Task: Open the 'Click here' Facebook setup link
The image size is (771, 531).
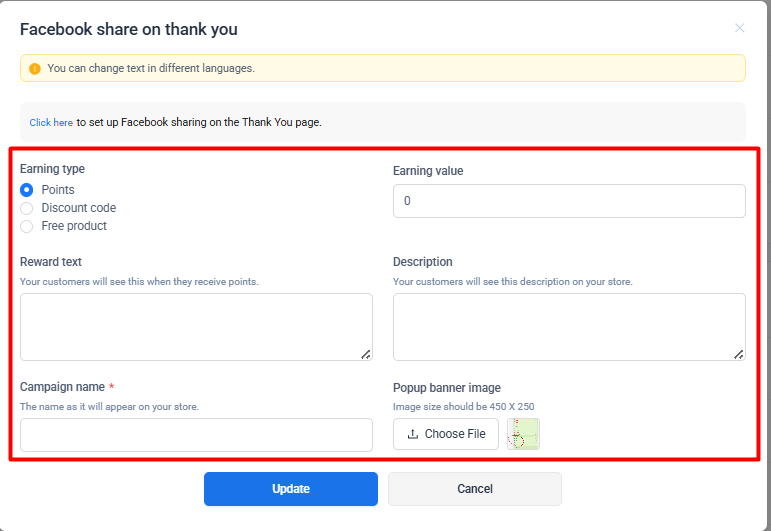Action: pos(51,123)
